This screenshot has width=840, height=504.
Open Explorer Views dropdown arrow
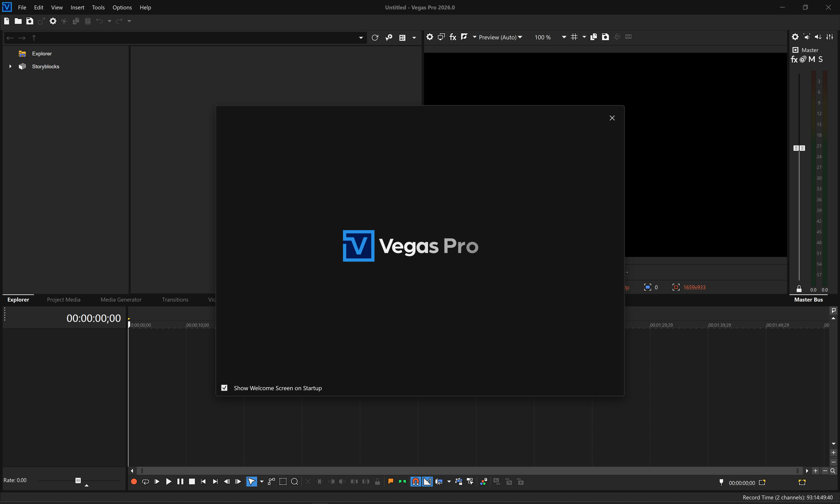click(414, 38)
